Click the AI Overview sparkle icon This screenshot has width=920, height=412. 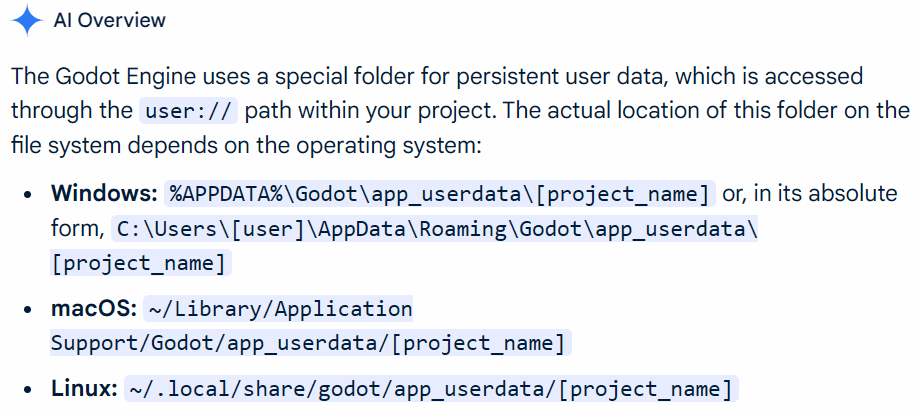point(27,21)
